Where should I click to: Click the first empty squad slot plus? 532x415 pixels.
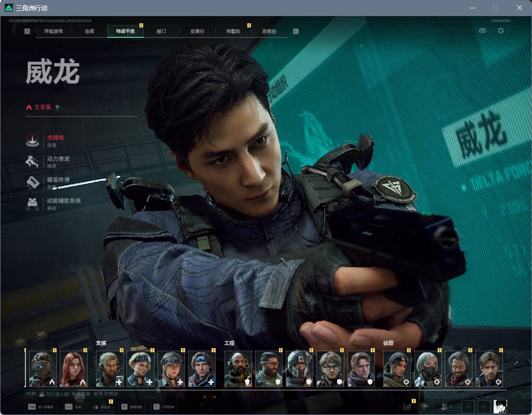(x=468, y=407)
